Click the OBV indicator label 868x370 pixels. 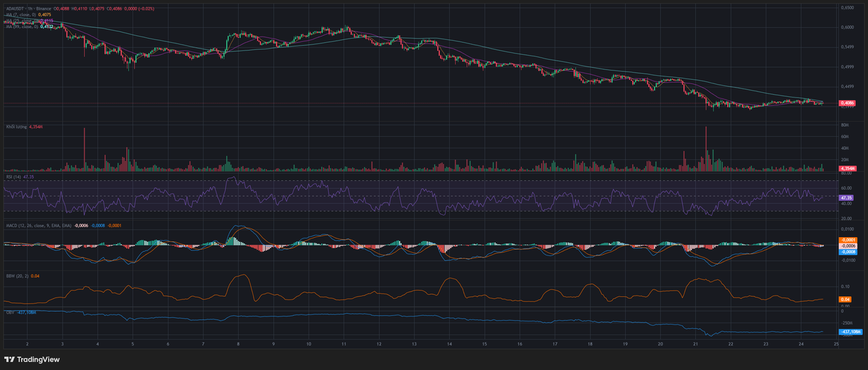coord(10,312)
